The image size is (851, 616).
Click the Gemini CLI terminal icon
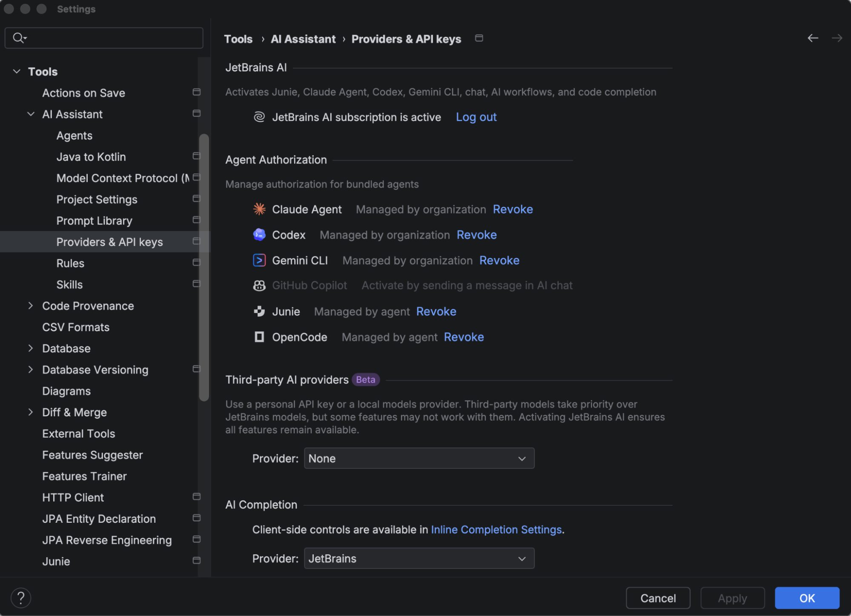point(259,260)
